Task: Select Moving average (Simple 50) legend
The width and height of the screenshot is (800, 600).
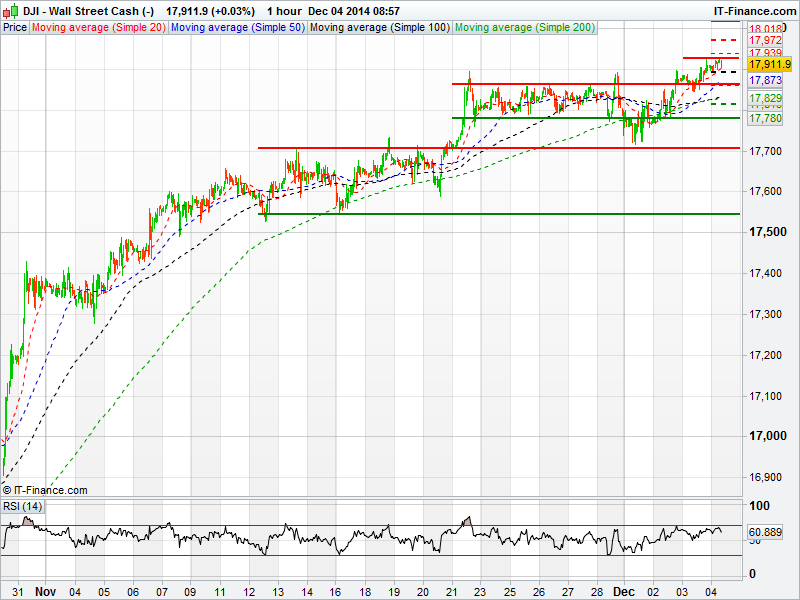Action: [x=238, y=28]
